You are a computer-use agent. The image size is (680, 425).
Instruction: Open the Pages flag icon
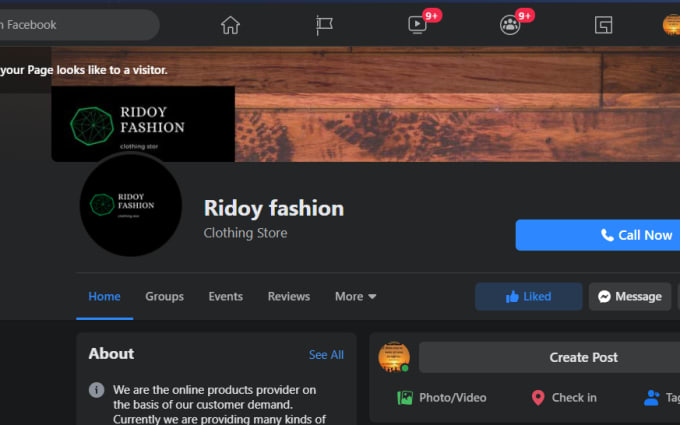[324, 25]
